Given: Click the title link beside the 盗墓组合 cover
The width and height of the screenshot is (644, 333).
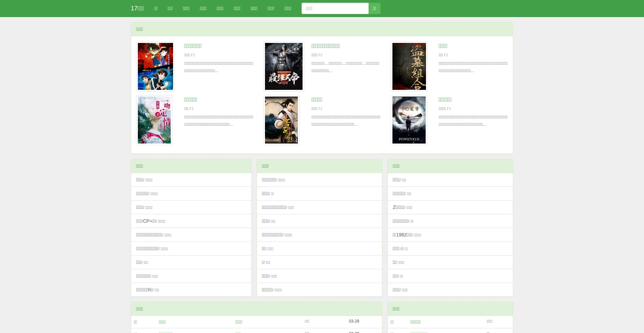Looking at the screenshot, I should [443, 46].
